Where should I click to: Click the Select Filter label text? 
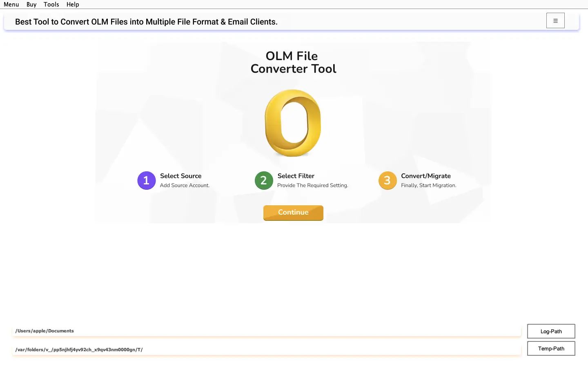click(296, 176)
